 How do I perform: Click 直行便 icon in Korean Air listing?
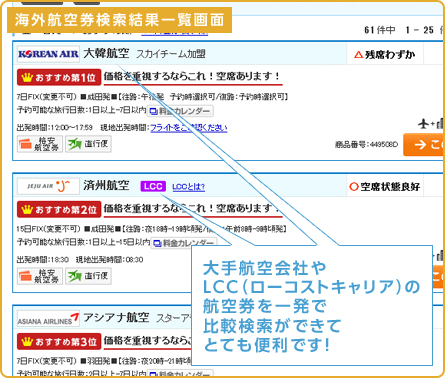88,144
